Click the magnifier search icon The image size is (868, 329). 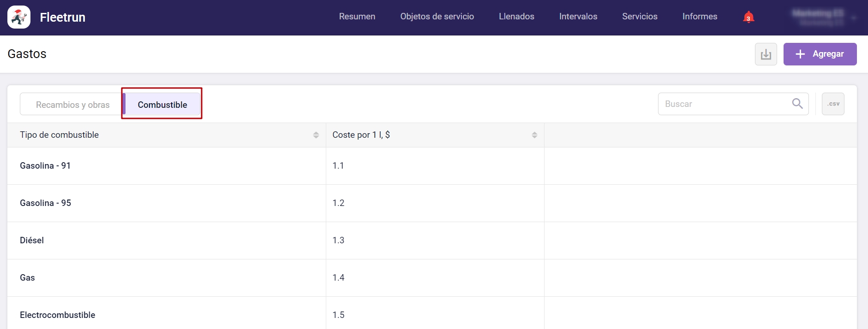797,104
